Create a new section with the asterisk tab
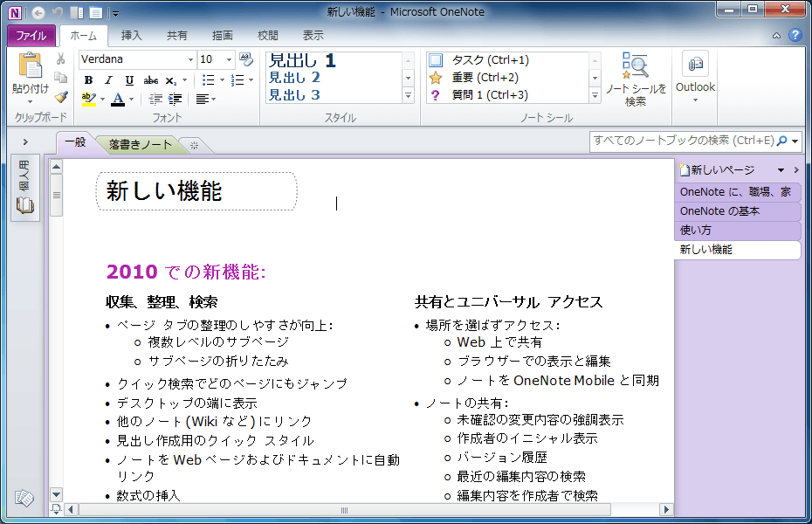812x524 pixels. (x=194, y=146)
